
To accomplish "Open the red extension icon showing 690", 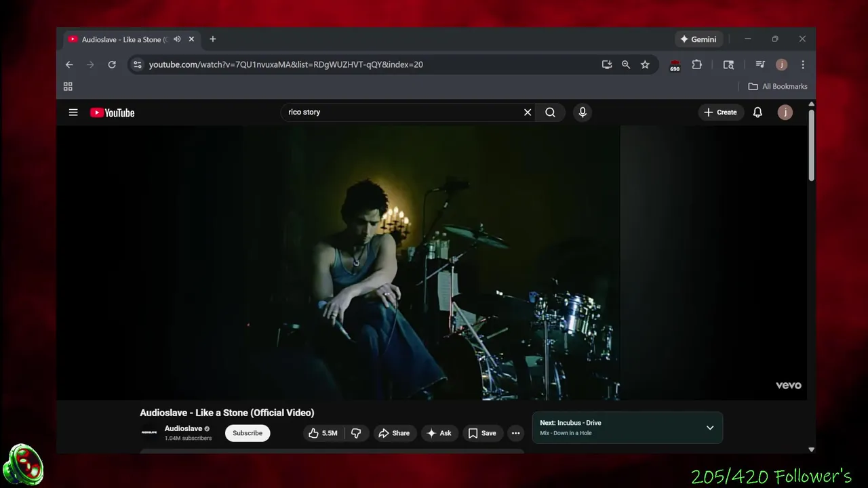I will pyautogui.click(x=675, y=65).
